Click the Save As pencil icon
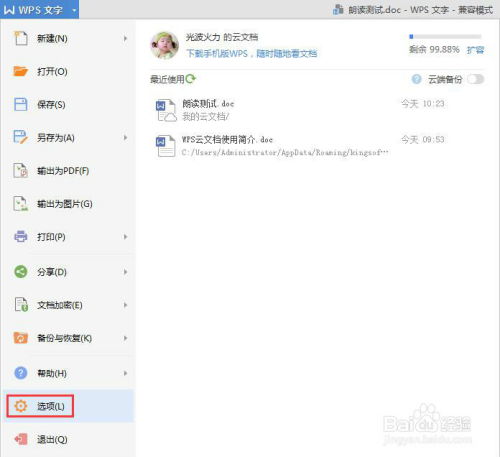The width and height of the screenshot is (500, 457). pyautogui.click(x=21, y=137)
